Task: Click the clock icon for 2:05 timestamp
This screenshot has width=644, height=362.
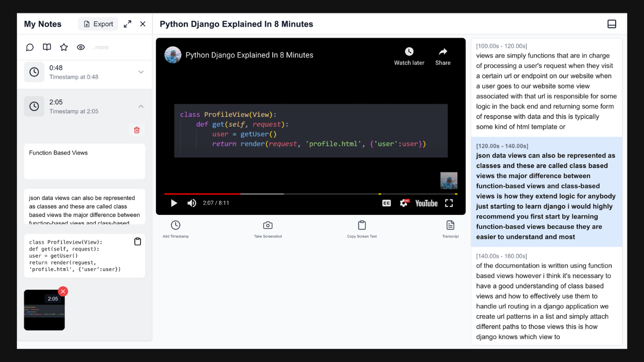Action: 34,107
